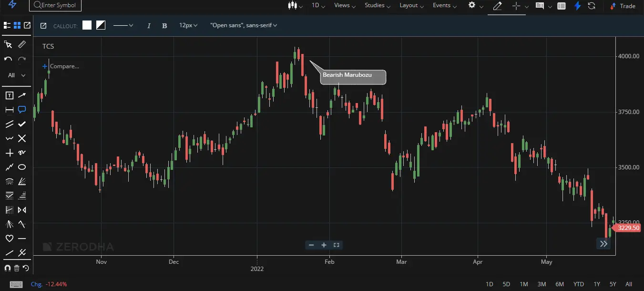The height and width of the screenshot is (291, 644).
Task: Open the Views menu
Action: [x=345, y=6]
